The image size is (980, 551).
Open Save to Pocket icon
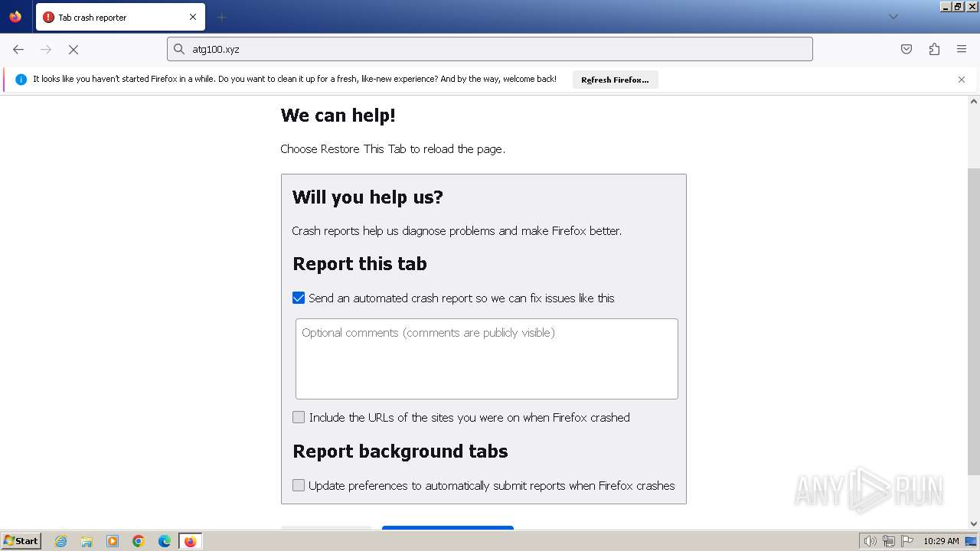[x=906, y=49]
